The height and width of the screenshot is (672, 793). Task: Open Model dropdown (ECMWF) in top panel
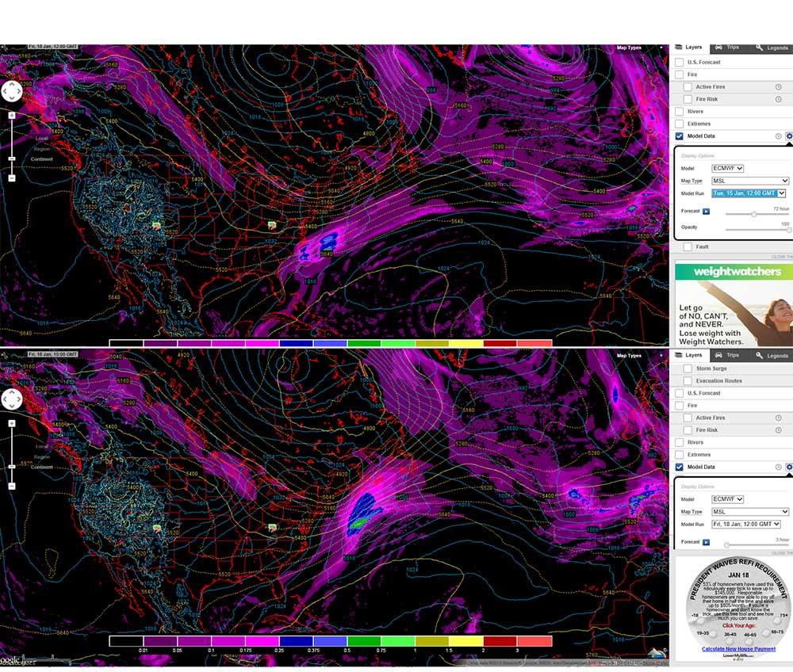(x=727, y=168)
